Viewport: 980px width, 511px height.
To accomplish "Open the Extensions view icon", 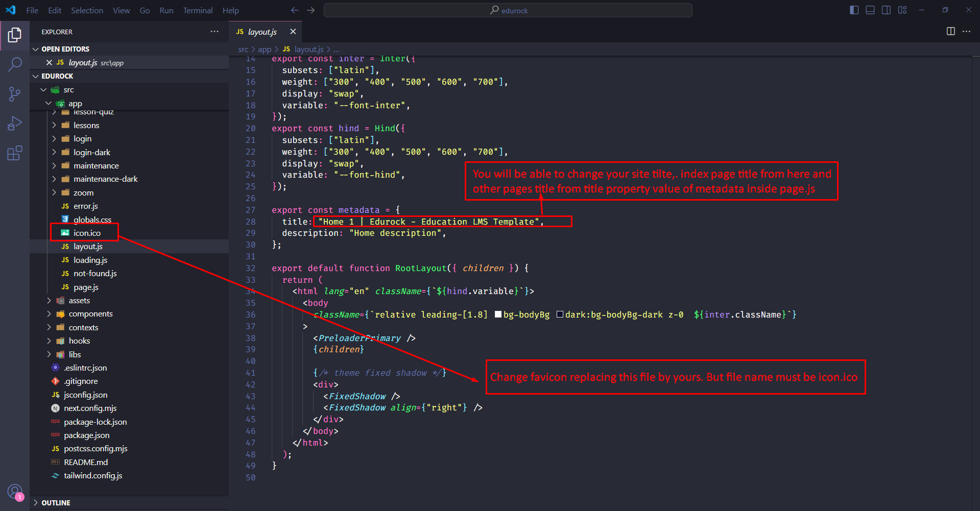I will click(15, 153).
